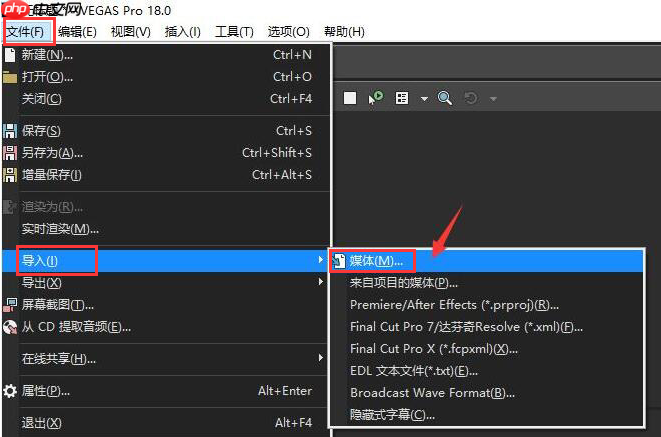Click the floppy disk icon beside 保存
This screenshot has height=437, width=661.
pyautogui.click(x=10, y=131)
